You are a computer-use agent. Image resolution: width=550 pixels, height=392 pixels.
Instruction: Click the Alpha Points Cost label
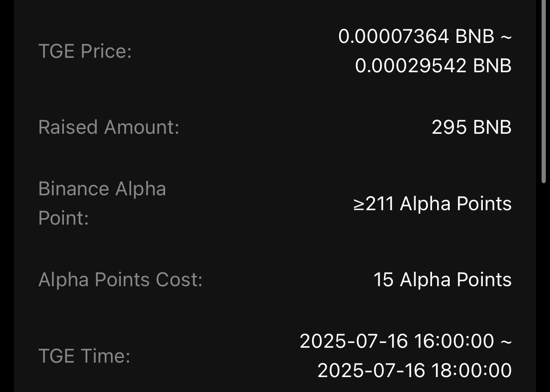120,280
